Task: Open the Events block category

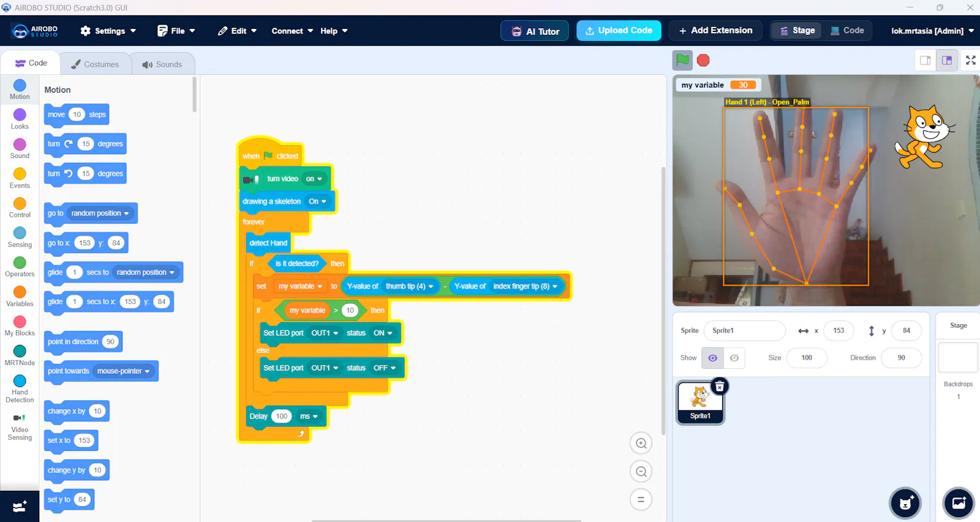Action: coord(20,178)
